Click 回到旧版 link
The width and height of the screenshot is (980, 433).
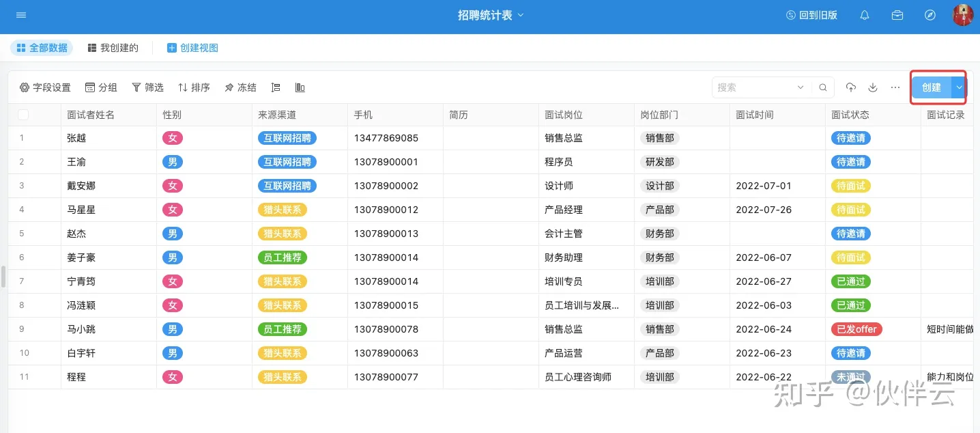point(811,15)
